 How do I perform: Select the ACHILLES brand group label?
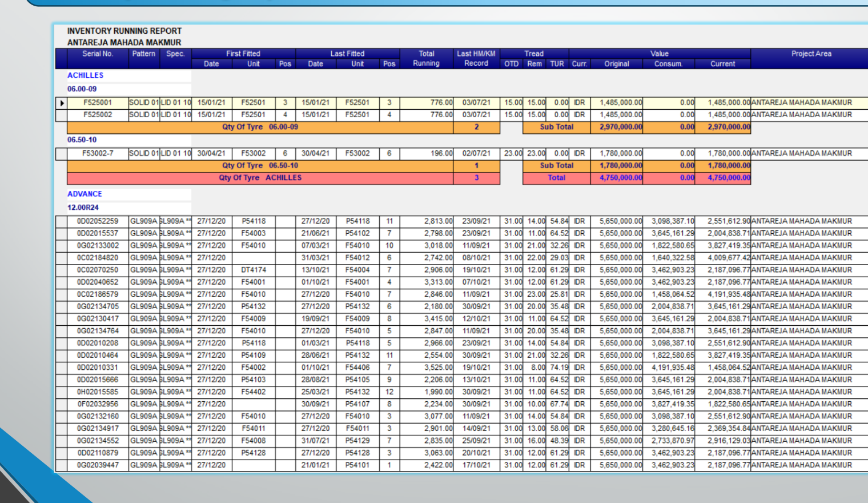[x=86, y=75]
